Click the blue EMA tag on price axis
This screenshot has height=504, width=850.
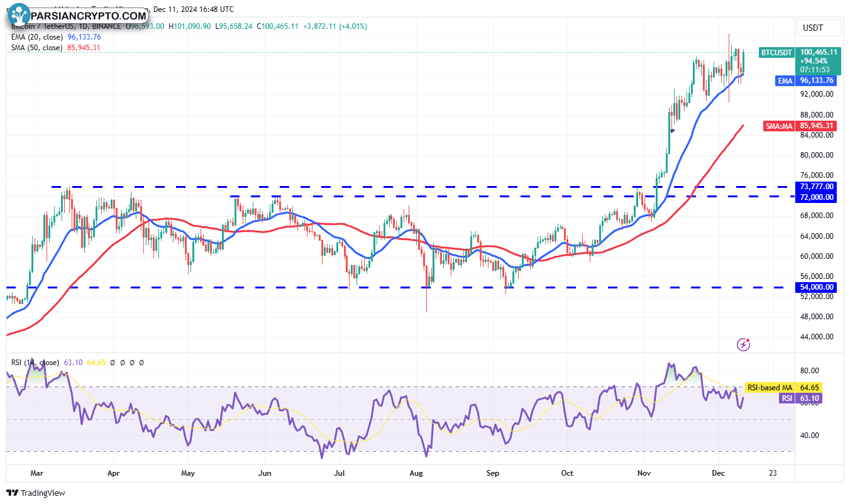(785, 80)
